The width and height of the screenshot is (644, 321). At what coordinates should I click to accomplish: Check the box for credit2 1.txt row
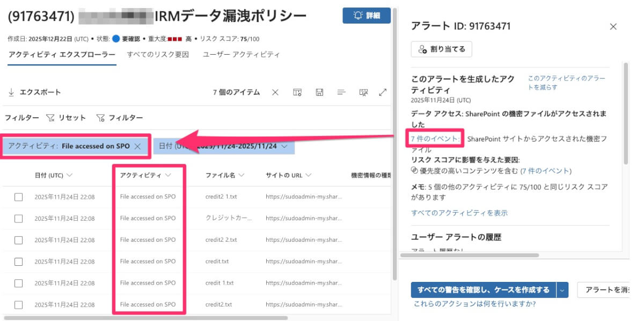19,197
